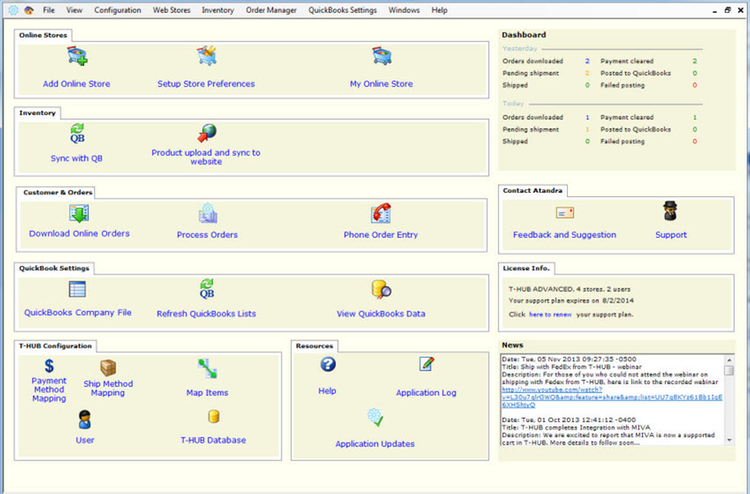Click the Support agent icon
The image size is (750, 494).
670,211
